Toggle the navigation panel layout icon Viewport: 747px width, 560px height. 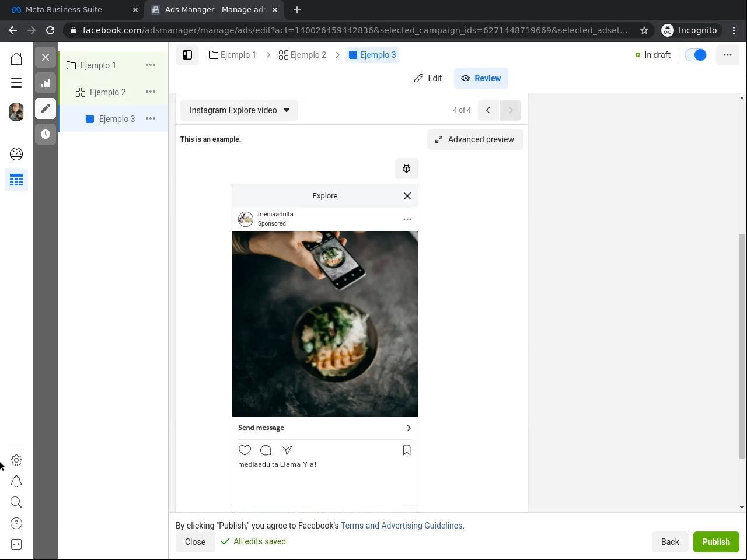pyautogui.click(x=187, y=55)
